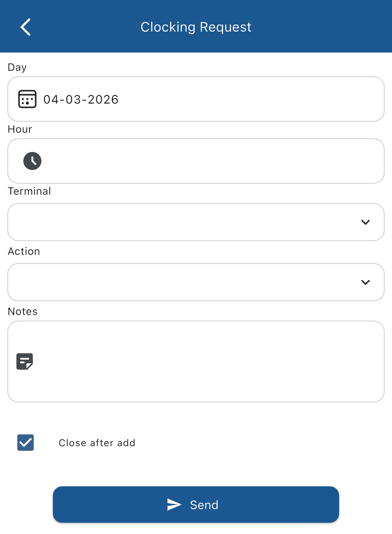Open the Terminal selection box
Viewport: 392px width, 534px height.
click(182, 222)
